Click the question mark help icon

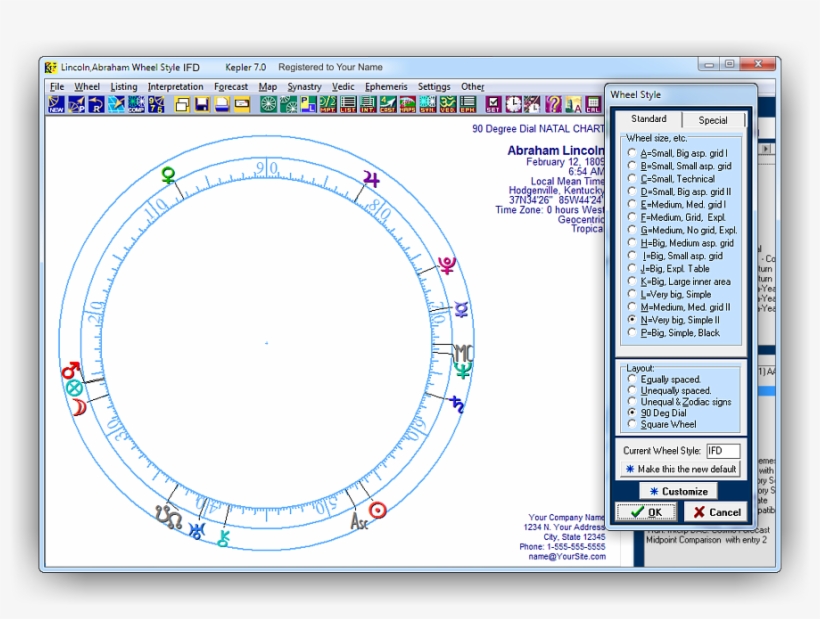coord(553,104)
